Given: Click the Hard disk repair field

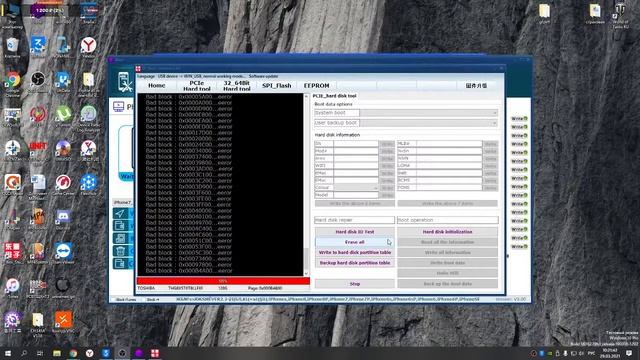Looking at the screenshot, I should click(x=354, y=220).
